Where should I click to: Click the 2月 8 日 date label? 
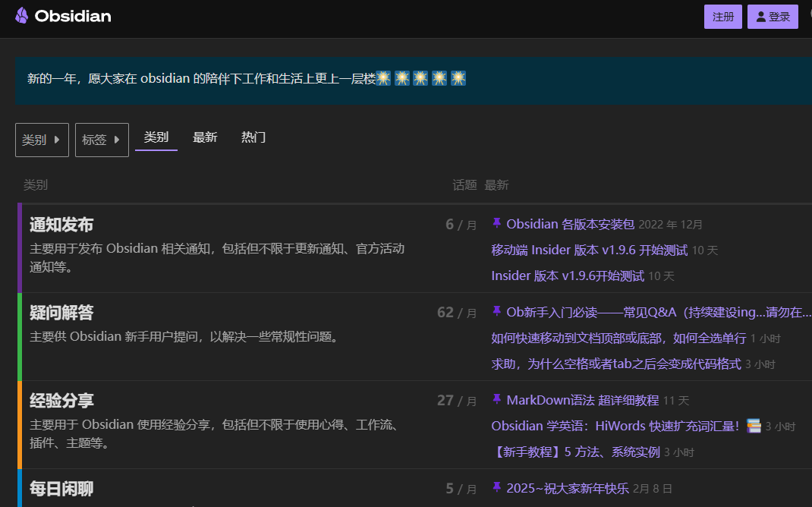(x=653, y=489)
